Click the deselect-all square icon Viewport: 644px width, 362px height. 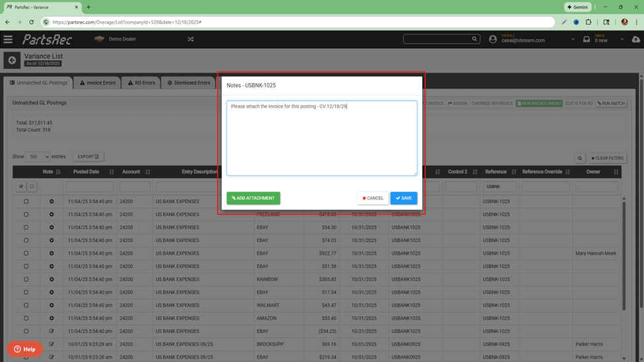(x=32, y=186)
